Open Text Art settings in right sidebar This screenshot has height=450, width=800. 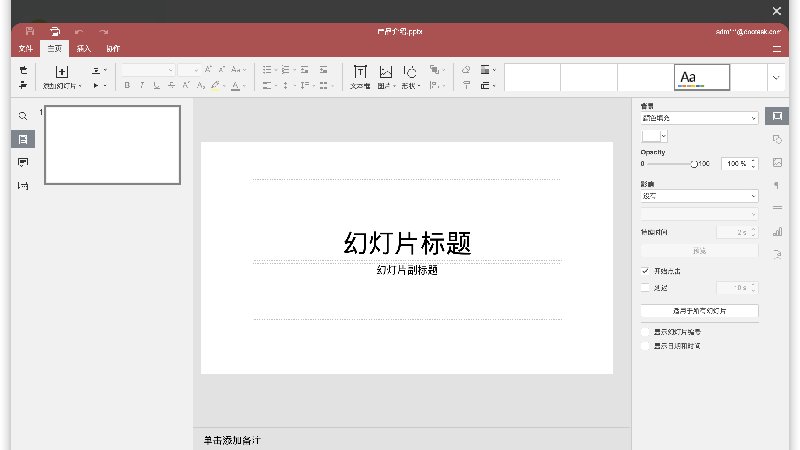point(777,254)
